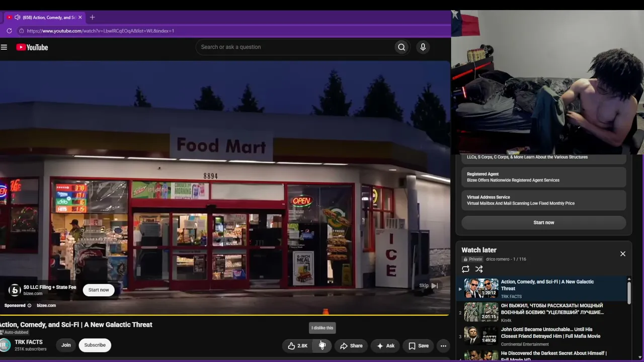Skip the ad in the player

(x=429, y=286)
